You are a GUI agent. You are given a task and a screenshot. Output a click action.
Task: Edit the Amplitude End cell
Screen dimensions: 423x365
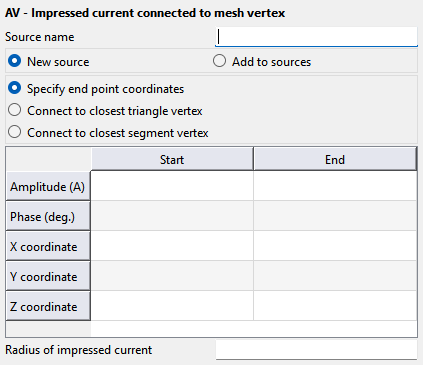pos(335,186)
